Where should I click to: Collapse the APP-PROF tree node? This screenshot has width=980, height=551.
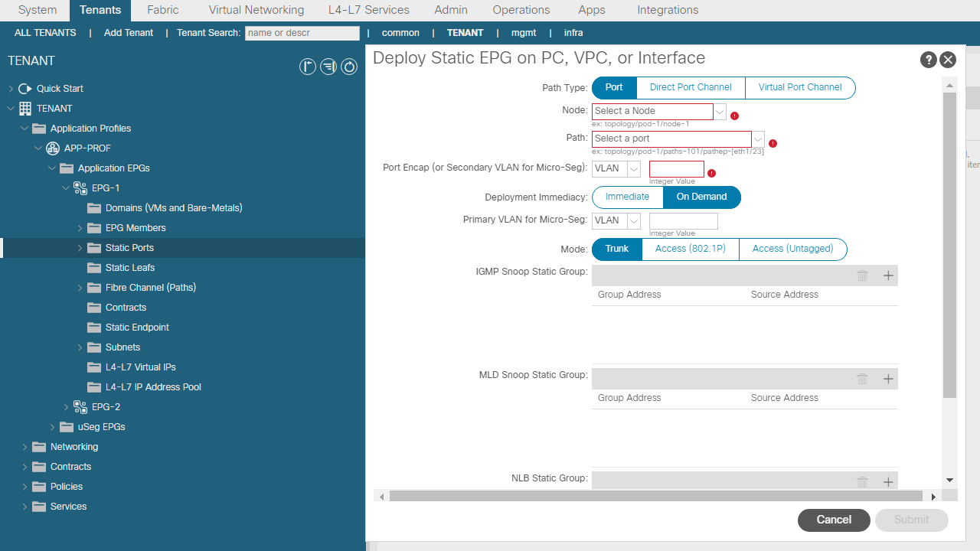coord(38,148)
